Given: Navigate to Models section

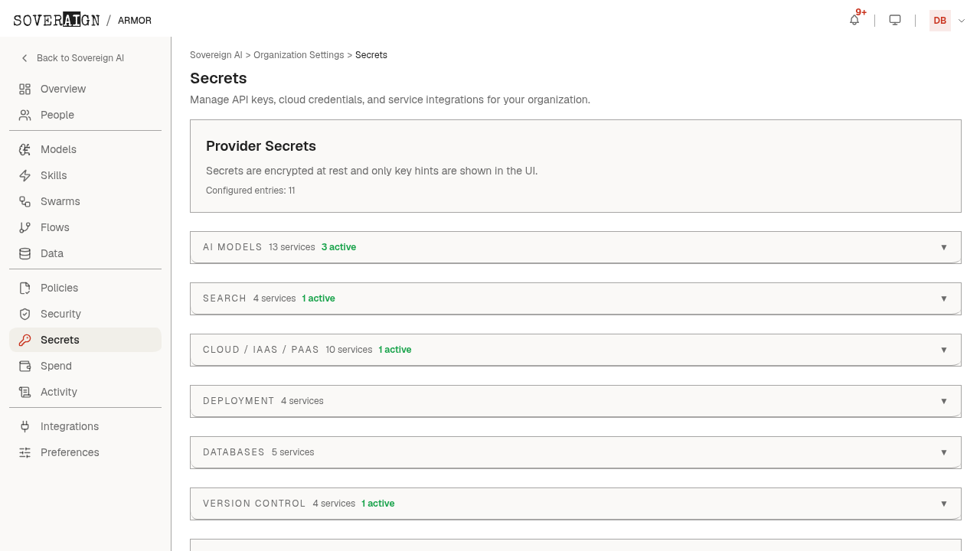Looking at the screenshot, I should [x=85, y=149].
